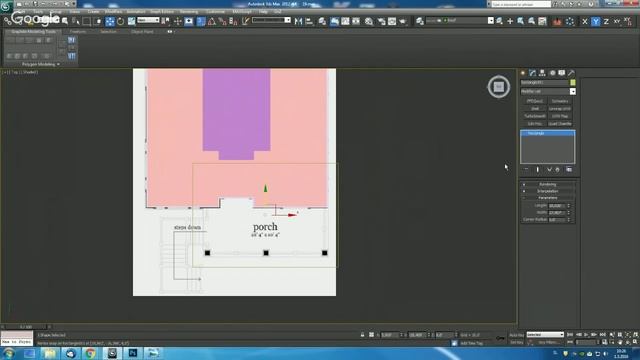The width and height of the screenshot is (640, 360).
Task: Open the Customize menu
Action: tap(216, 12)
